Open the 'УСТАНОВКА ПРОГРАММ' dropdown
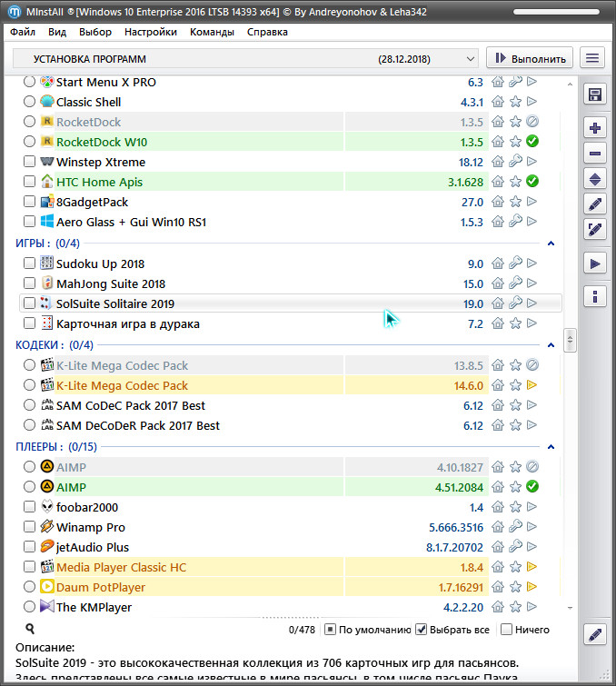Image resolution: width=616 pixels, height=686 pixels. click(247, 58)
